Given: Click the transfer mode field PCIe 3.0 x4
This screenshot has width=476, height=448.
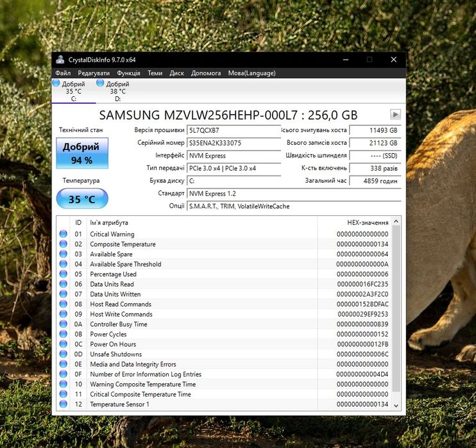Looking at the screenshot, I should (234, 168).
